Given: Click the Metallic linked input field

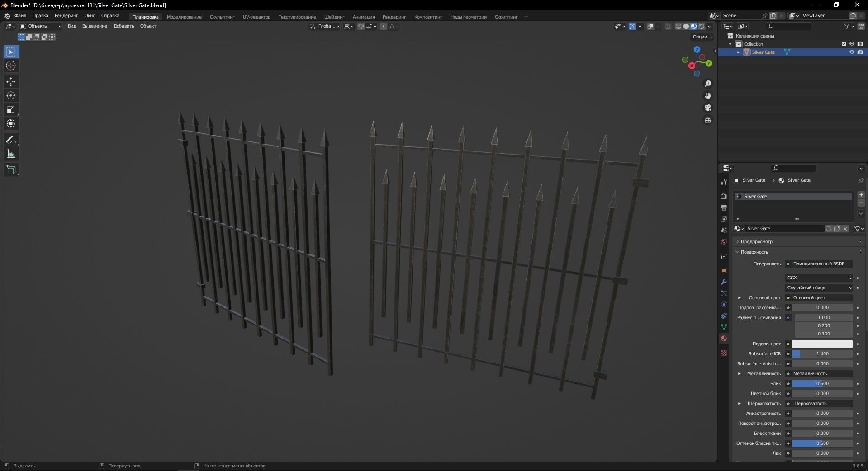Looking at the screenshot, I should click(819, 374).
